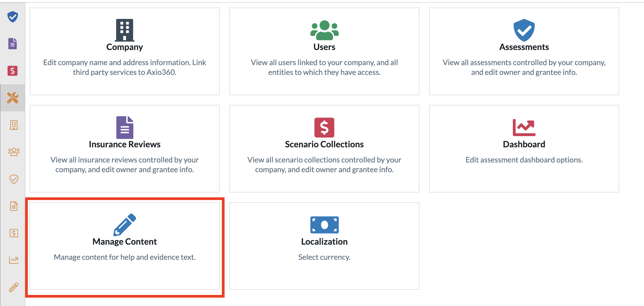Open the orange building outline sidebar icon

coord(14,125)
